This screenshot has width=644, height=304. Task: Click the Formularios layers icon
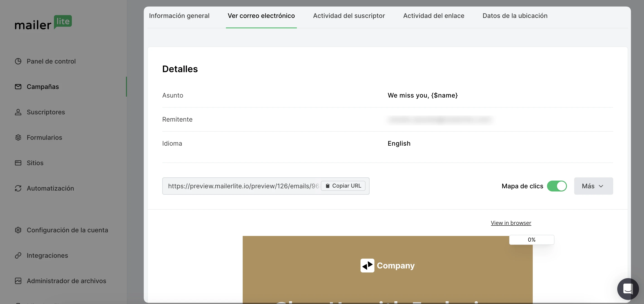(18, 137)
